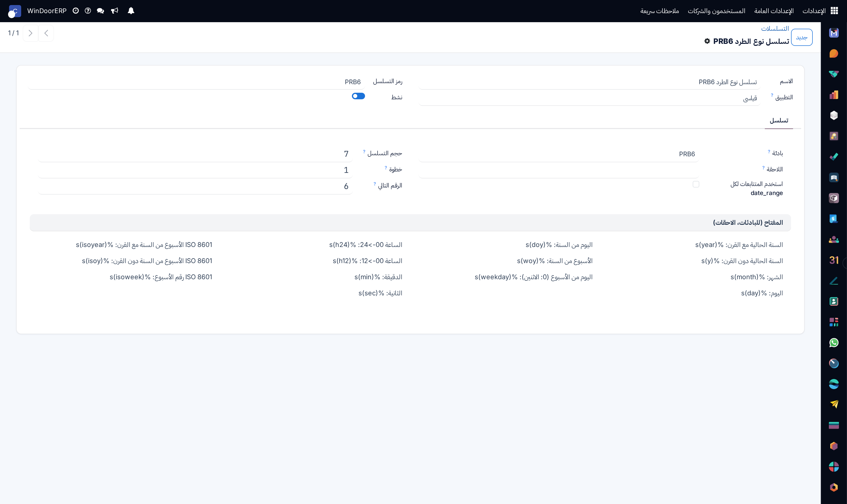This screenshot has width=847, height=504.
Task: Click the help mark beside الرقم التالي
Action: click(x=375, y=184)
